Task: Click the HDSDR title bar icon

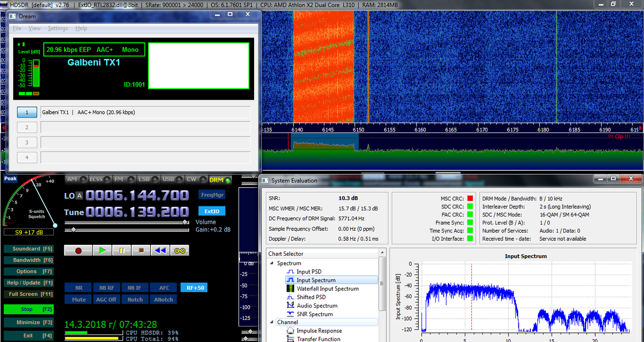Action: pyautogui.click(x=4, y=4)
